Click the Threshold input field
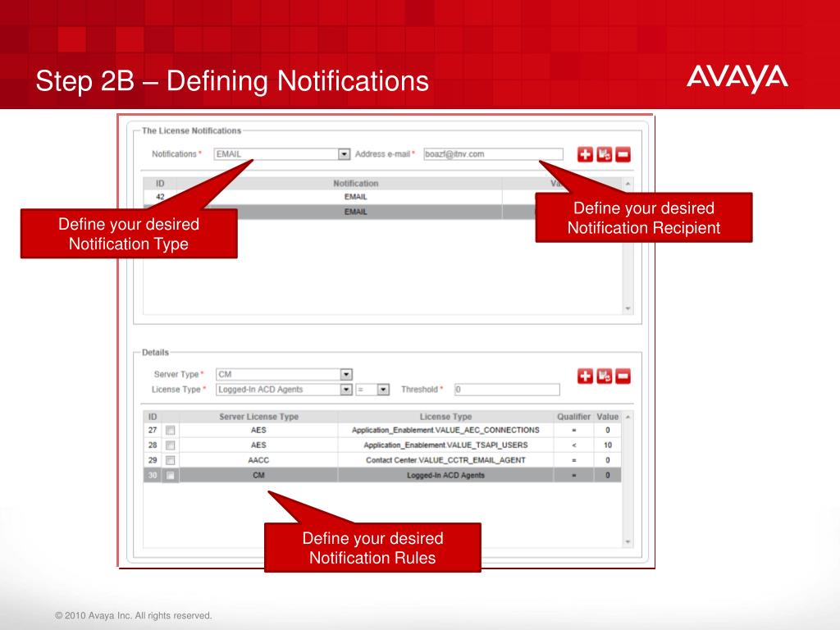Image resolution: width=840 pixels, height=630 pixels. (507, 390)
